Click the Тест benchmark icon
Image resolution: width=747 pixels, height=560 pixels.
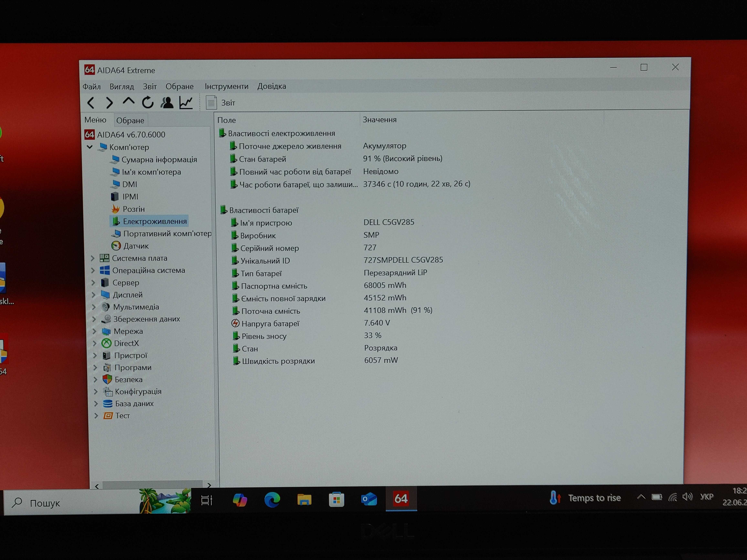[x=108, y=415]
